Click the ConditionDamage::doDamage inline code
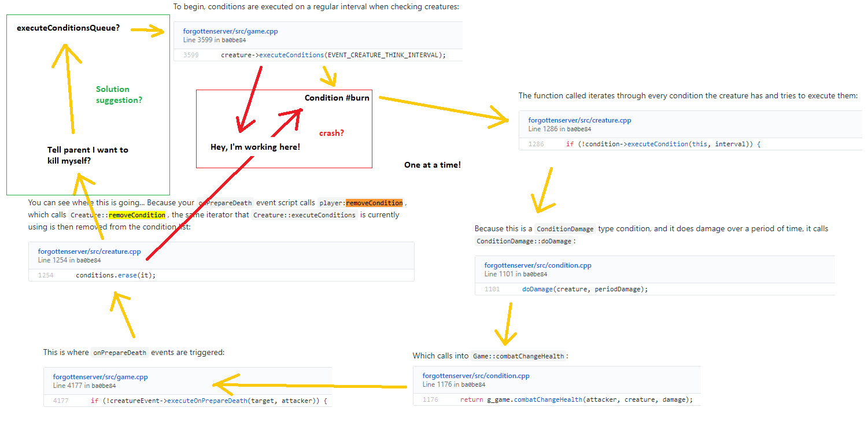 point(525,241)
